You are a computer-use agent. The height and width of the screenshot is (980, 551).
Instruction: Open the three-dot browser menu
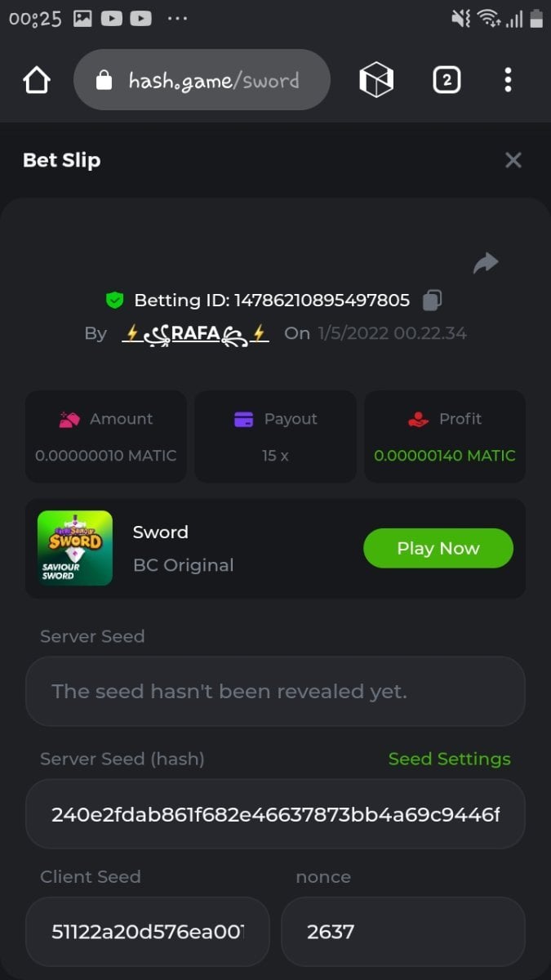[x=508, y=80]
